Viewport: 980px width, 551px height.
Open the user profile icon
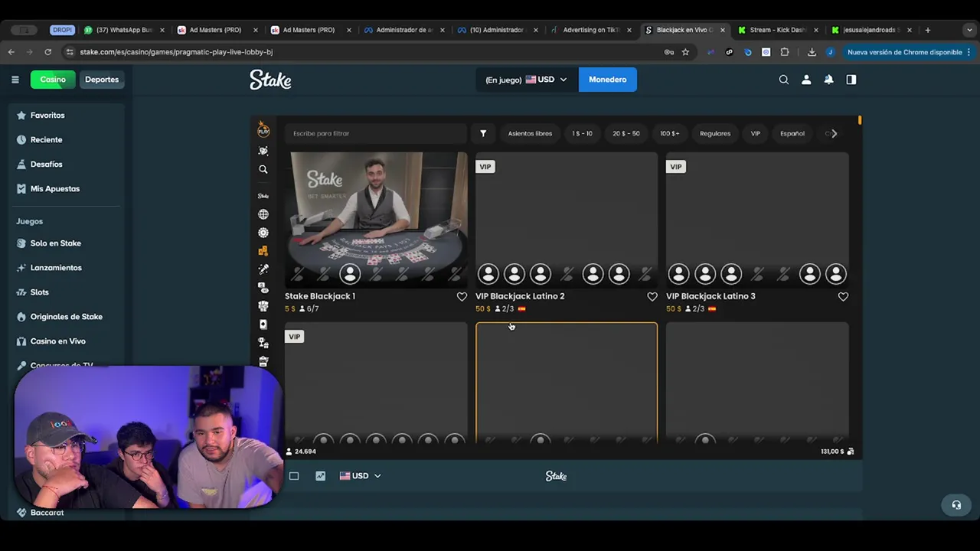tap(806, 80)
